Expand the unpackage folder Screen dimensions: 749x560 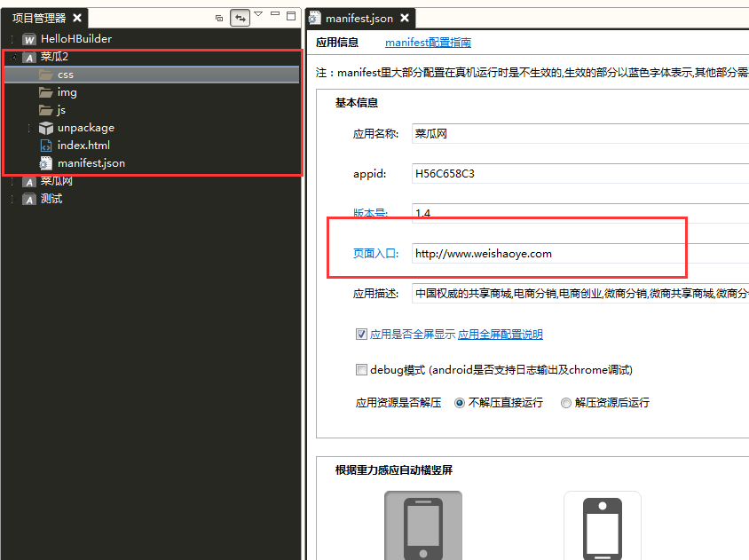[29, 128]
